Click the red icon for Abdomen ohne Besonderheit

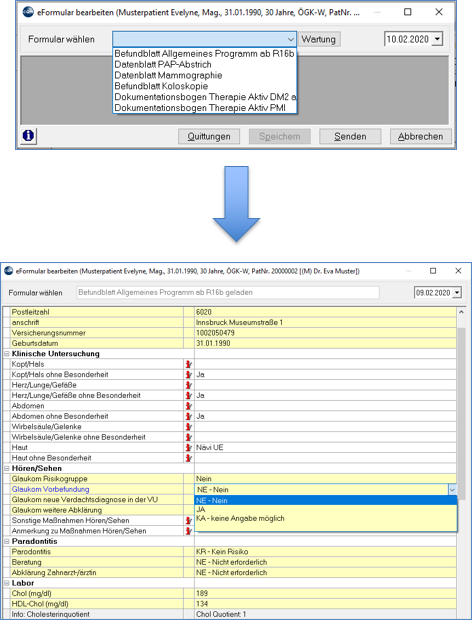tap(189, 416)
